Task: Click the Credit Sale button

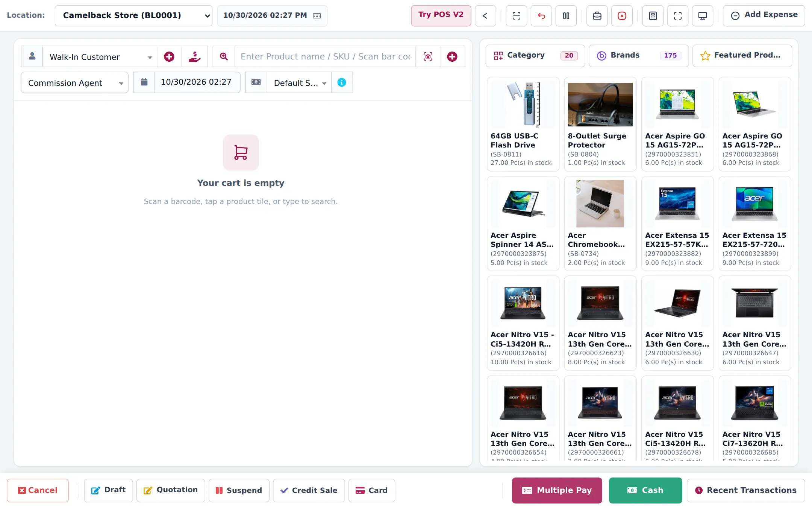Action: [309, 490]
